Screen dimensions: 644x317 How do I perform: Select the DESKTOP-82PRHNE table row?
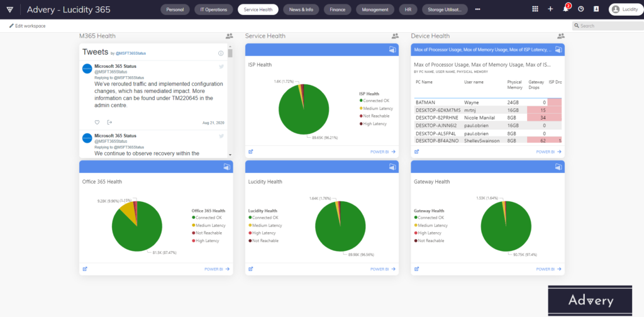(x=488, y=118)
